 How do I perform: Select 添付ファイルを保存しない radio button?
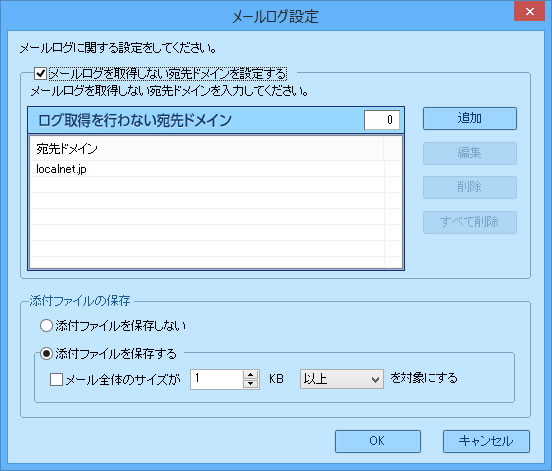pos(46,326)
